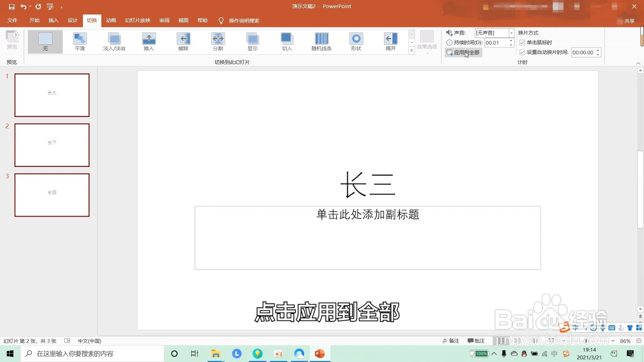Click the vertical scrollbar of the slide area

[640, 189]
